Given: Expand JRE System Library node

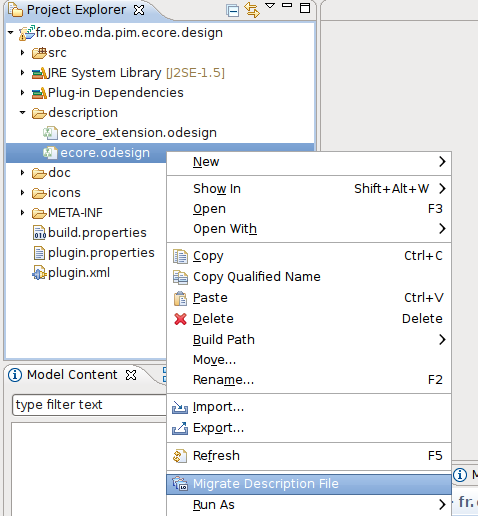Looking at the screenshot, I should (x=22, y=73).
